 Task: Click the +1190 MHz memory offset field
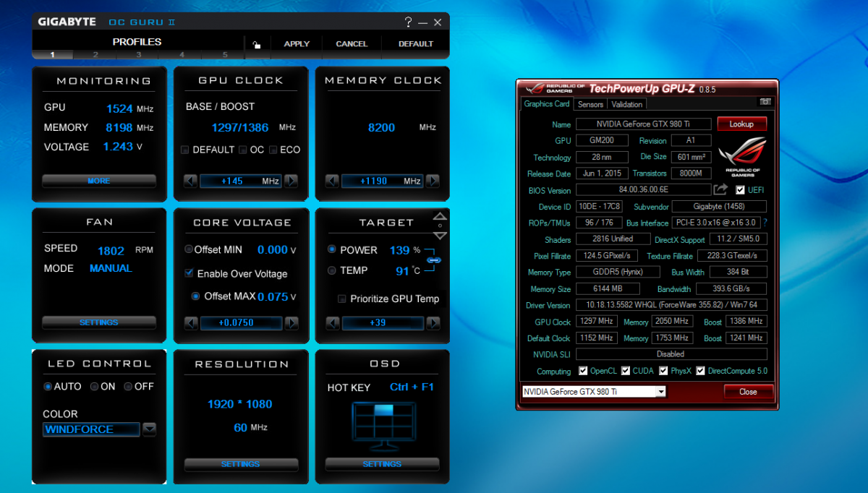(x=382, y=181)
